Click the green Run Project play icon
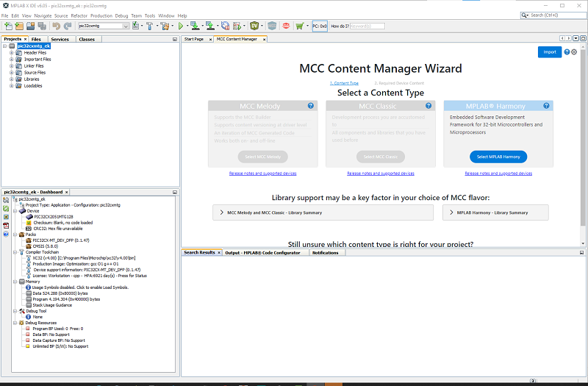This screenshot has width=588, height=386. pos(181,26)
